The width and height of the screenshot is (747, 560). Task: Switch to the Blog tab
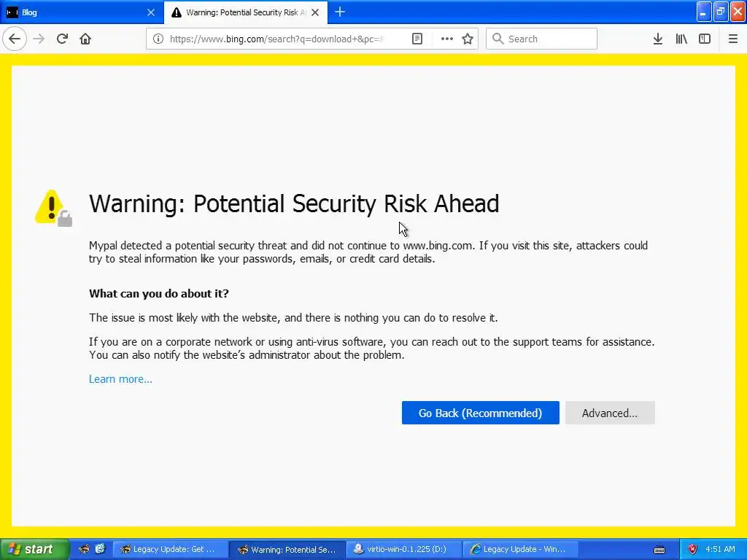[82, 12]
